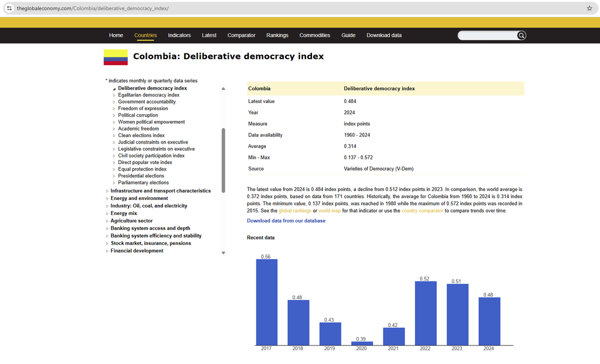Click the latest value 0.484
600x364 pixels.
[x=350, y=101]
